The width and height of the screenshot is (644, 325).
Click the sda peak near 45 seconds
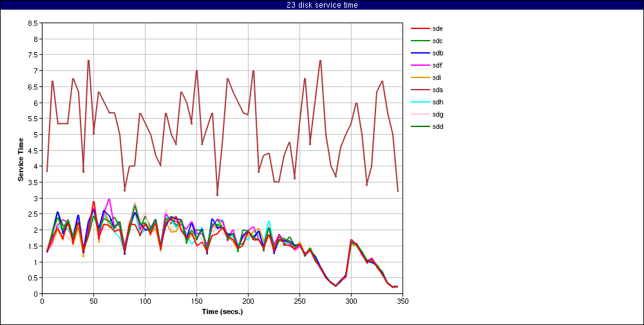[x=88, y=61]
